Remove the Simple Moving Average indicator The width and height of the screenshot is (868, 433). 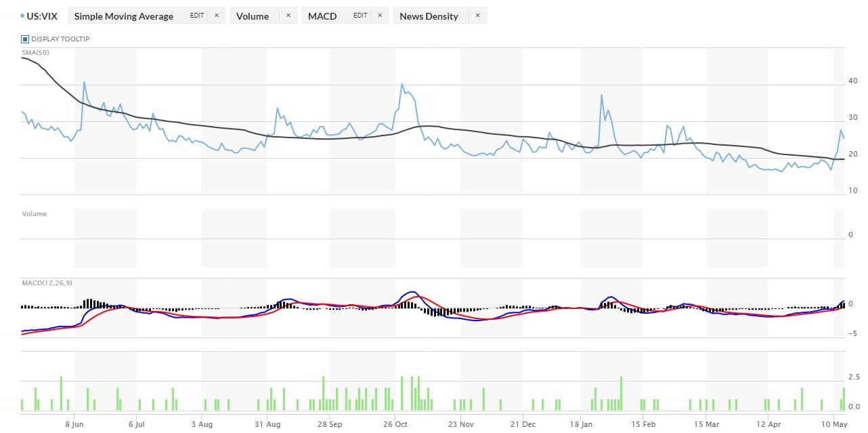[217, 16]
